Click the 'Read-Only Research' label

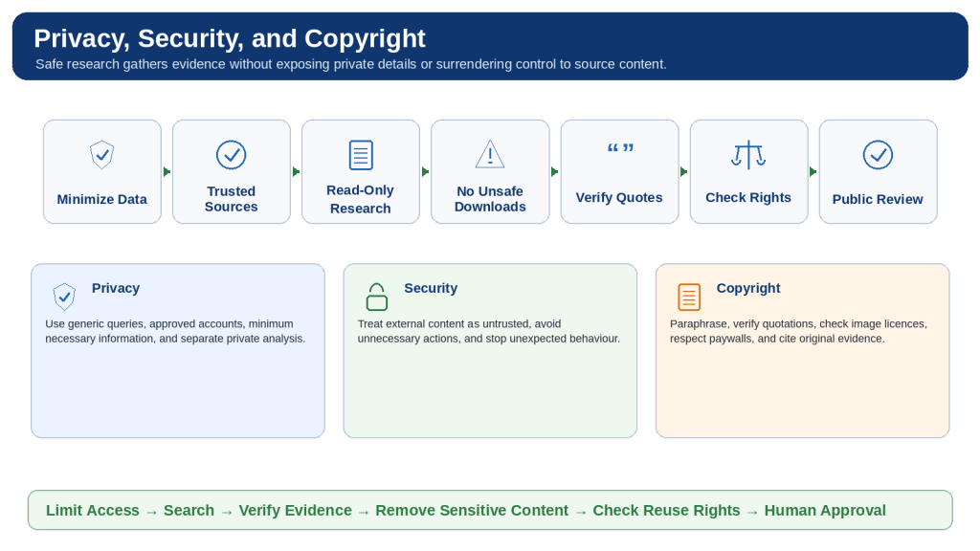pos(361,199)
